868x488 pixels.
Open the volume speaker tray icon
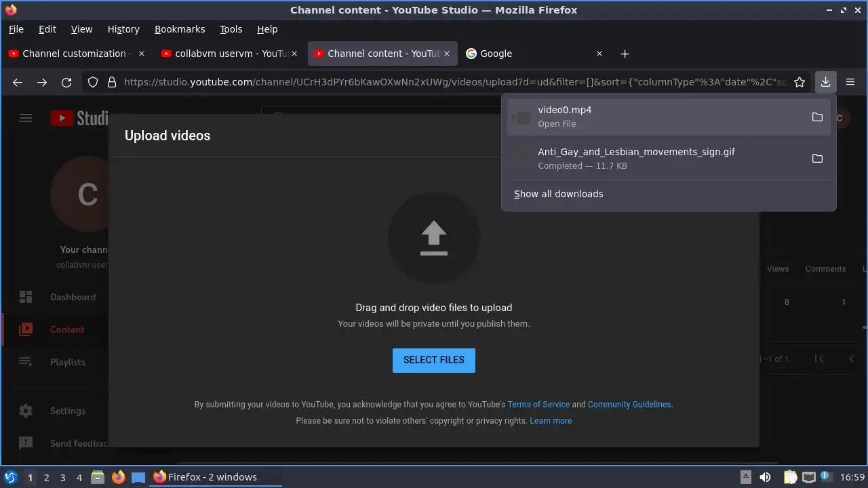pyautogui.click(x=765, y=477)
